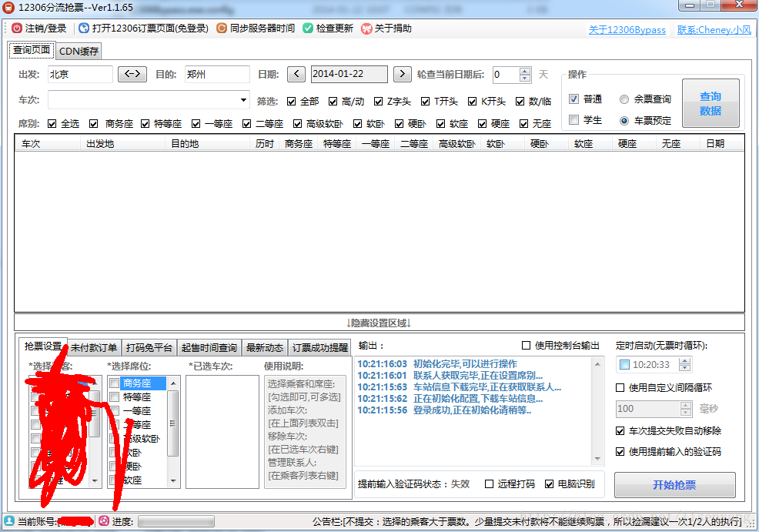Click the 开始抢票 button
The image size is (759, 532).
(675, 485)
